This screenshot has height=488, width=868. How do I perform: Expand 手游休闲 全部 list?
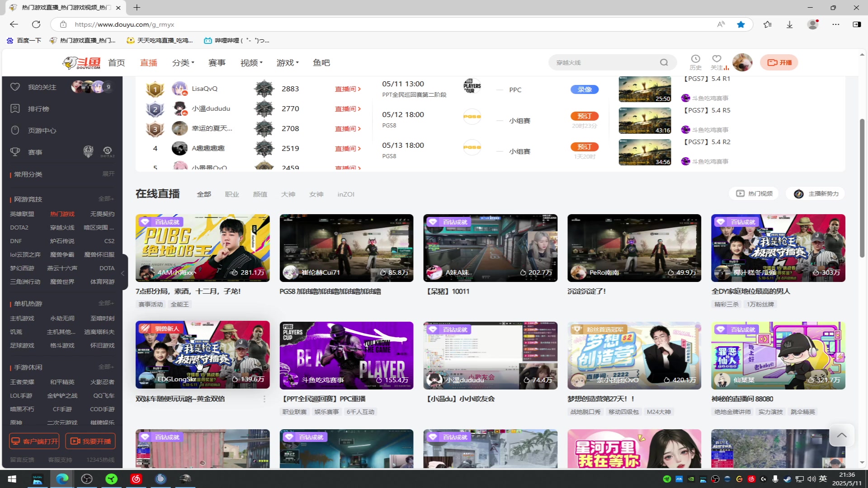(106, 367)
